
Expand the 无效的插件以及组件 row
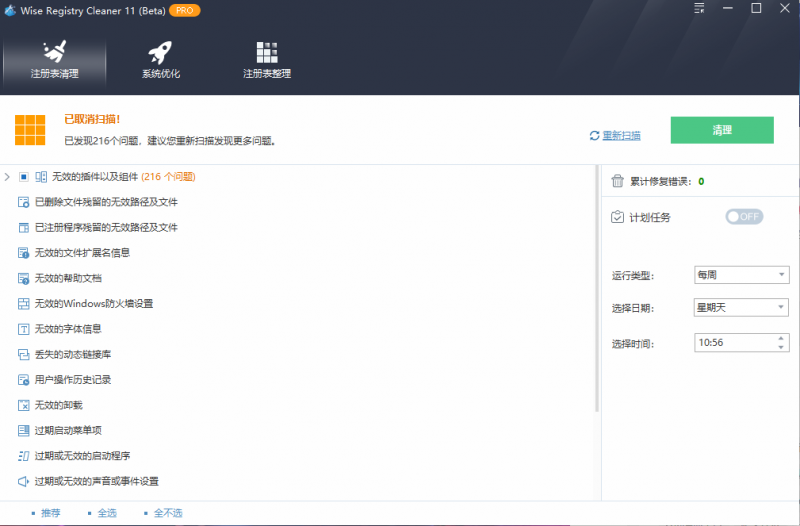pos(7,177)
